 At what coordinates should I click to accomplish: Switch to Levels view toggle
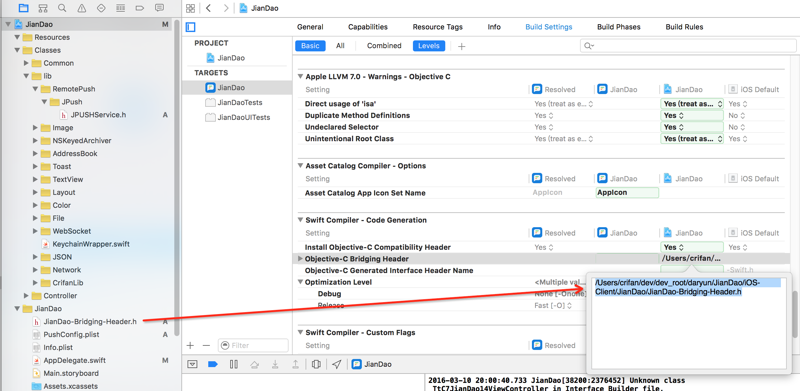(429, 46)
